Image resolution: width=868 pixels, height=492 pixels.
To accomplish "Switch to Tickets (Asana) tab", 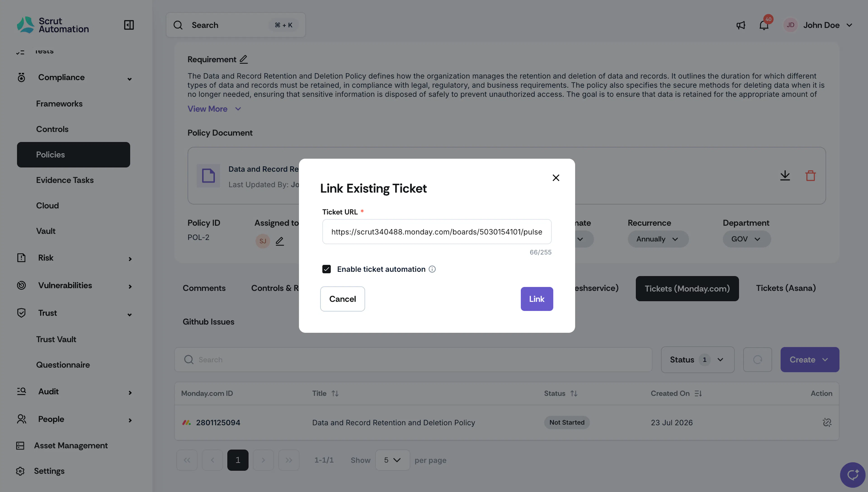I will click(786, 288).
